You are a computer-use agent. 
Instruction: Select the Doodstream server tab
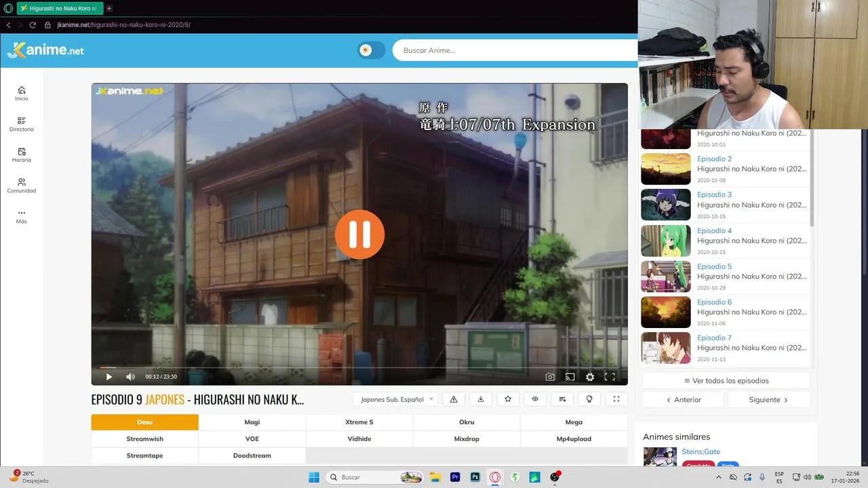pyautogui.click(x=252, y=455)
